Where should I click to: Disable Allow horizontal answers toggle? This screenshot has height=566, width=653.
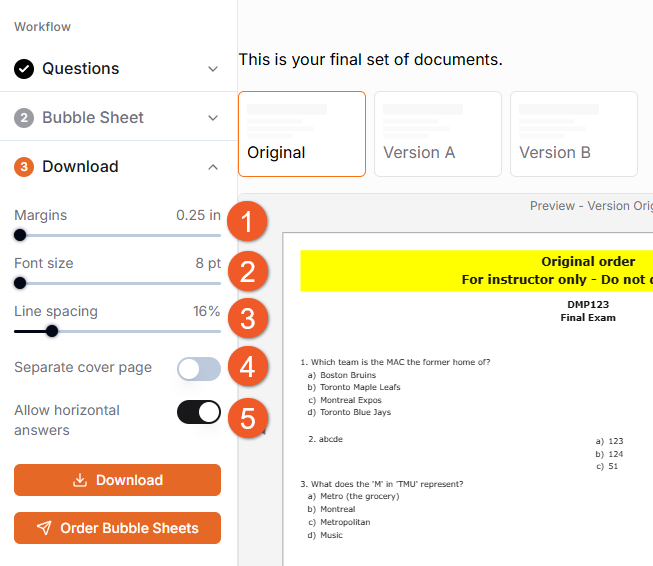click(199, 412)
